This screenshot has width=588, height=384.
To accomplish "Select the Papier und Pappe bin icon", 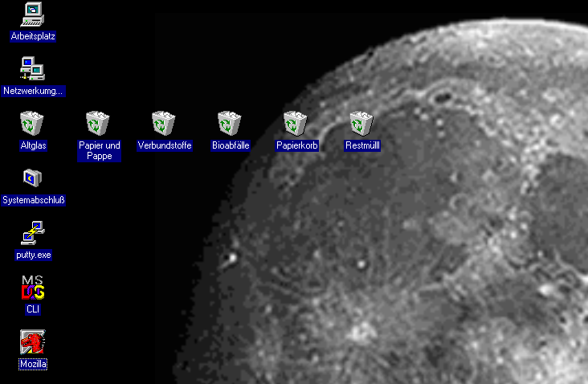I will [x=99, y=124].
